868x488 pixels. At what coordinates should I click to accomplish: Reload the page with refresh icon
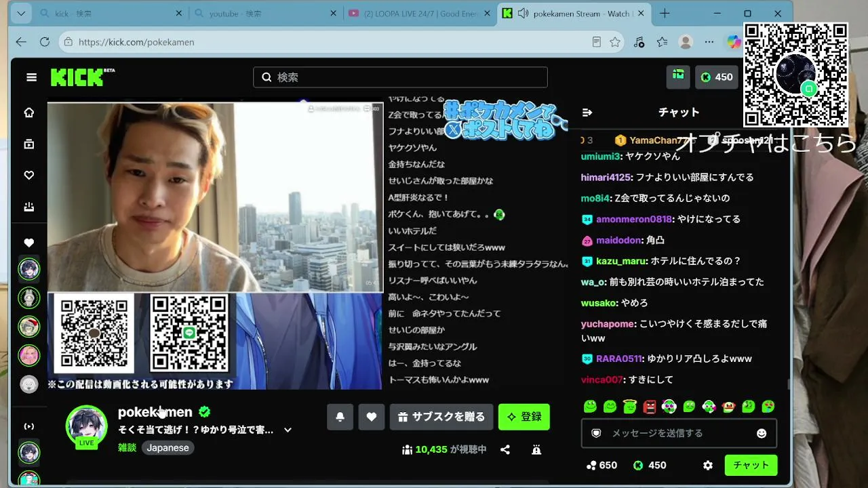pos(45,42)
